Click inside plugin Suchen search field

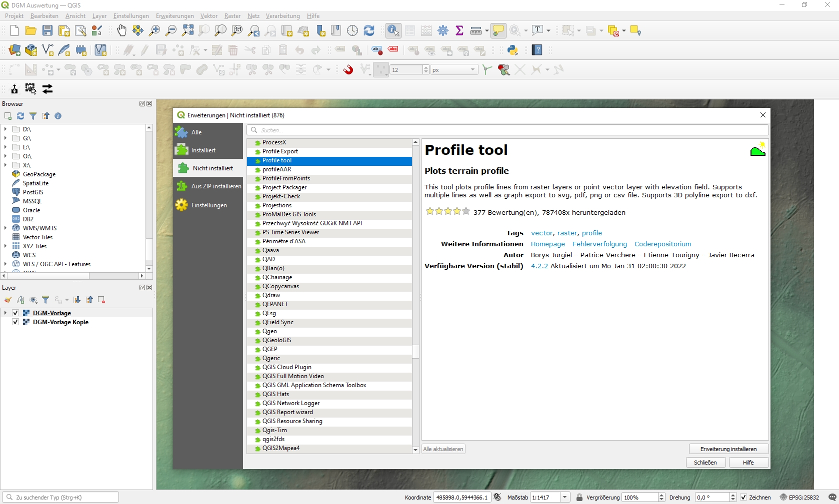[507, 130]
